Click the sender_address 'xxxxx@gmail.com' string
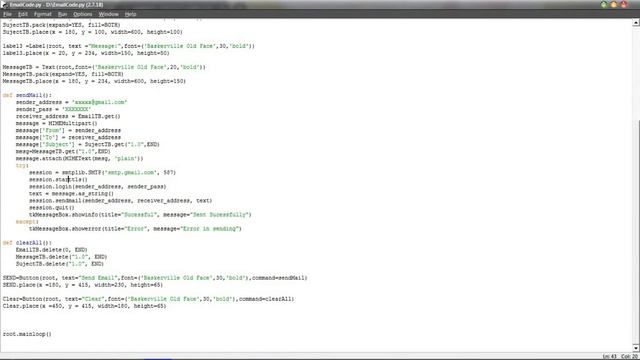Screen dimensions: 640x360 click(x=99, y=102)
